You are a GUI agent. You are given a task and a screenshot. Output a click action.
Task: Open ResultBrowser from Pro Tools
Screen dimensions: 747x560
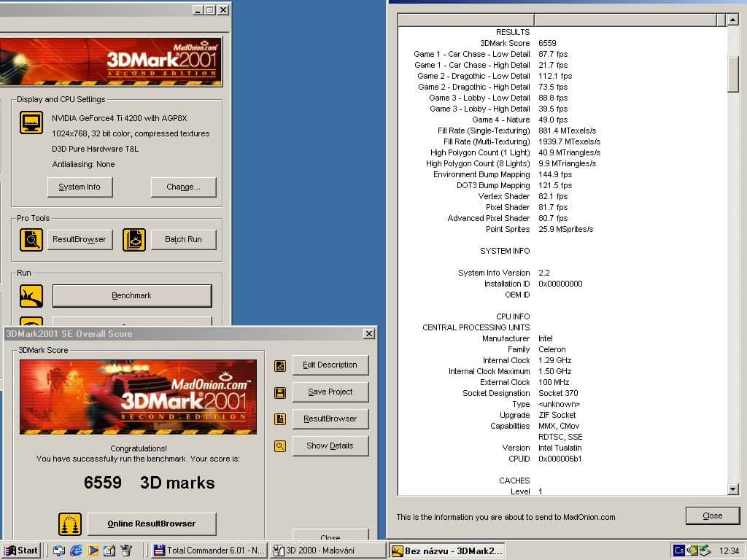tap(80, 239)
